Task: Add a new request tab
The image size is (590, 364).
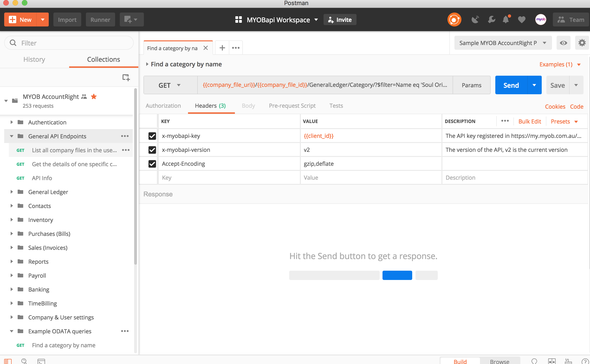Action: pyautogui.click(x=222, y=48)
